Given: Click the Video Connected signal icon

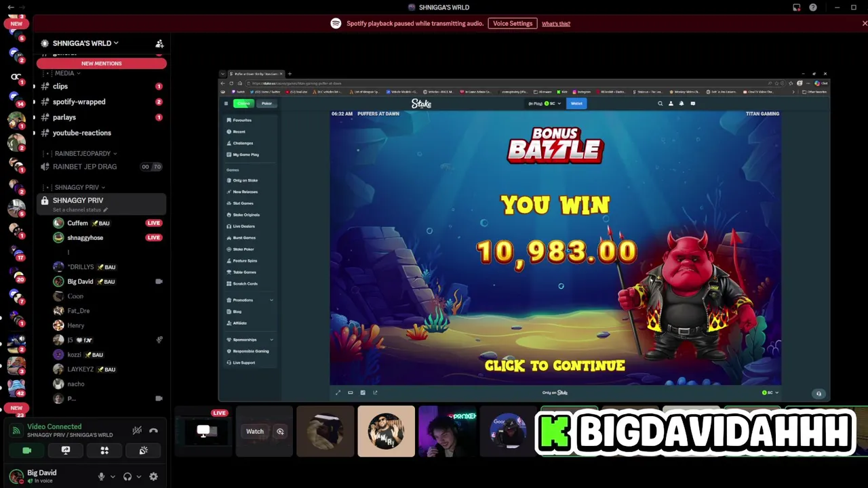Looking at the screenshot, I should (x=16, y=430).
